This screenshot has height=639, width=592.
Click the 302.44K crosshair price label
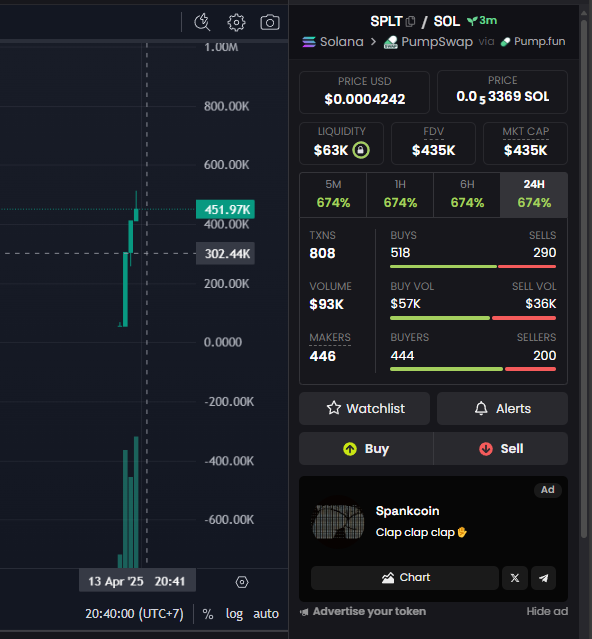click(225, 253)
